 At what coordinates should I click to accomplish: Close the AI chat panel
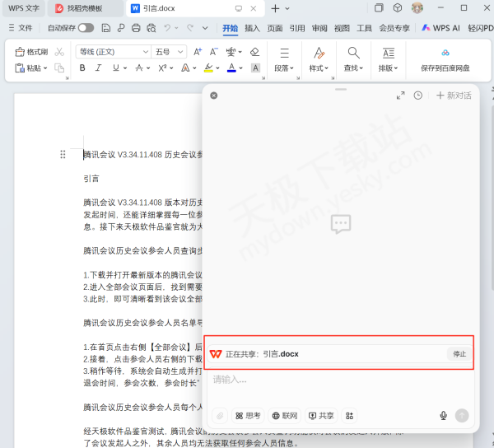[213, 96]
